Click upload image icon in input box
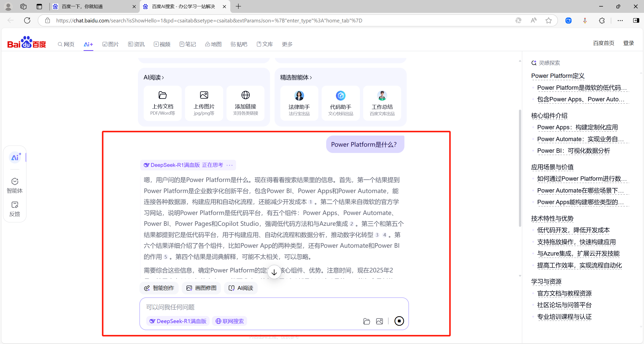This screenshot has height=344, width=644. (379, 321)
